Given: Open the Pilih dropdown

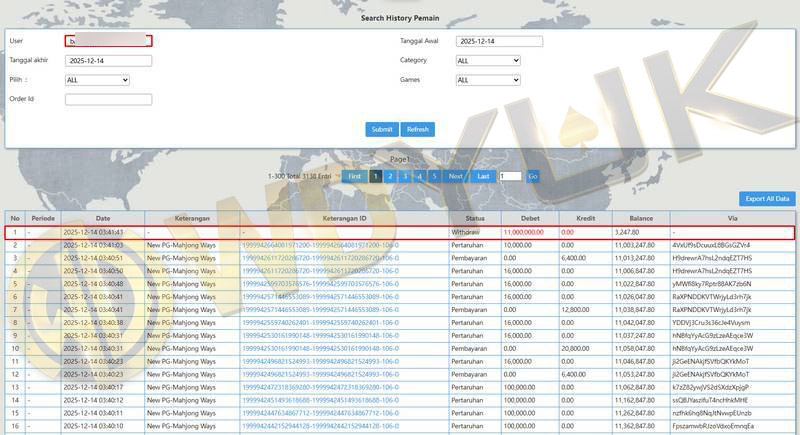Looking at the screenshot, I should (97, 80).
